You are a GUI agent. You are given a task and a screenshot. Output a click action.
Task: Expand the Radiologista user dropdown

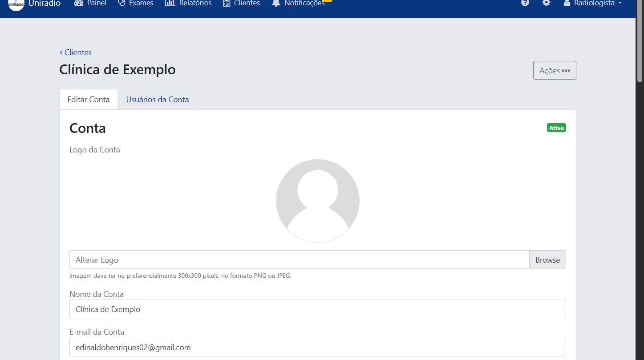pos(594,3)
